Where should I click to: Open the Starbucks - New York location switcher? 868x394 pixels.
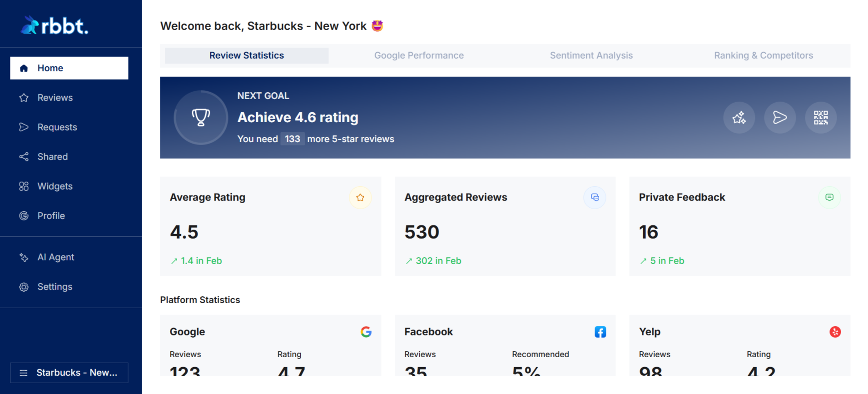[69, 373]
